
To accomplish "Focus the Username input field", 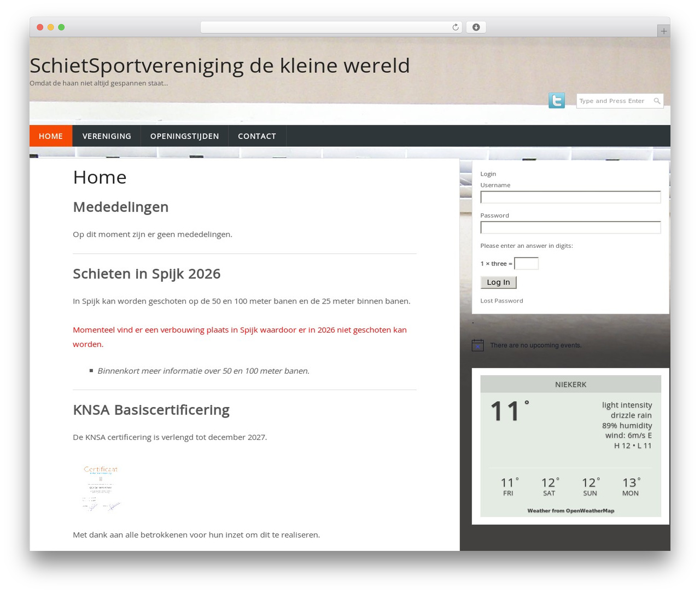I will 570,197.
